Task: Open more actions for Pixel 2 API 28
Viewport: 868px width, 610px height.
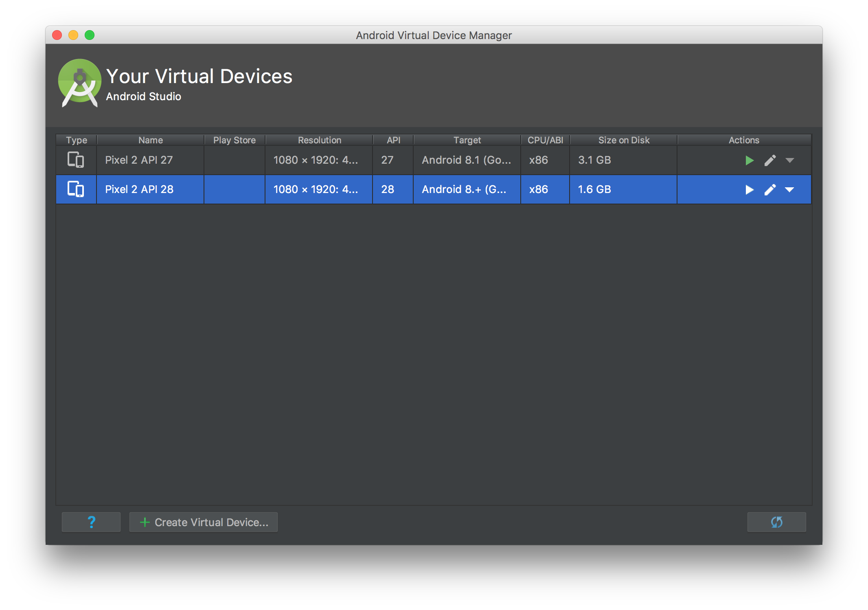Action: 790,190
